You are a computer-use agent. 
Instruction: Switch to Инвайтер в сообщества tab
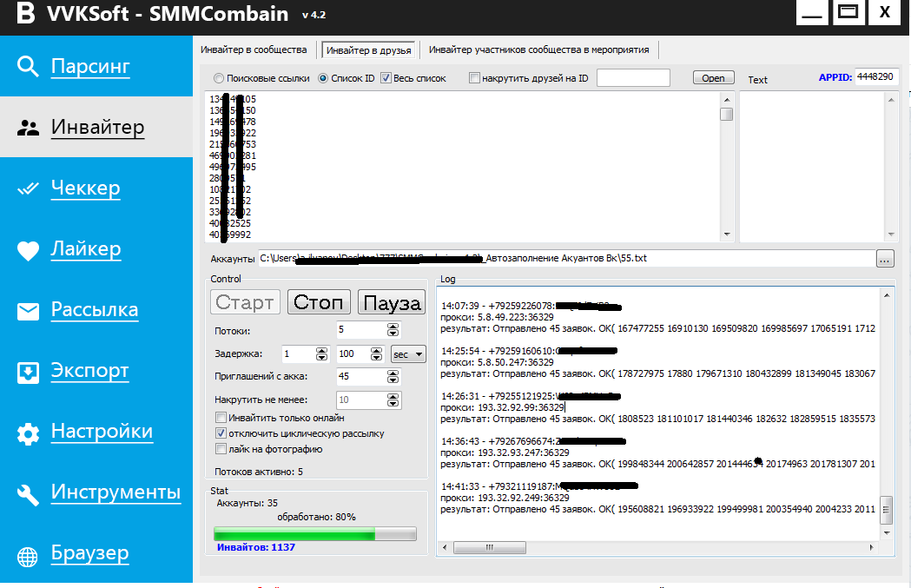[x=254, y=50]
